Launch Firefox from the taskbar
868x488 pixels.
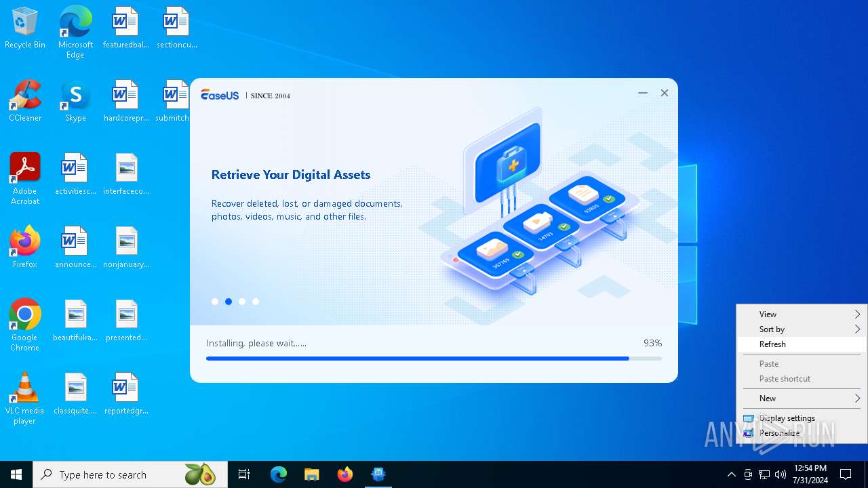pyautogui.click(x=345, y=474)
